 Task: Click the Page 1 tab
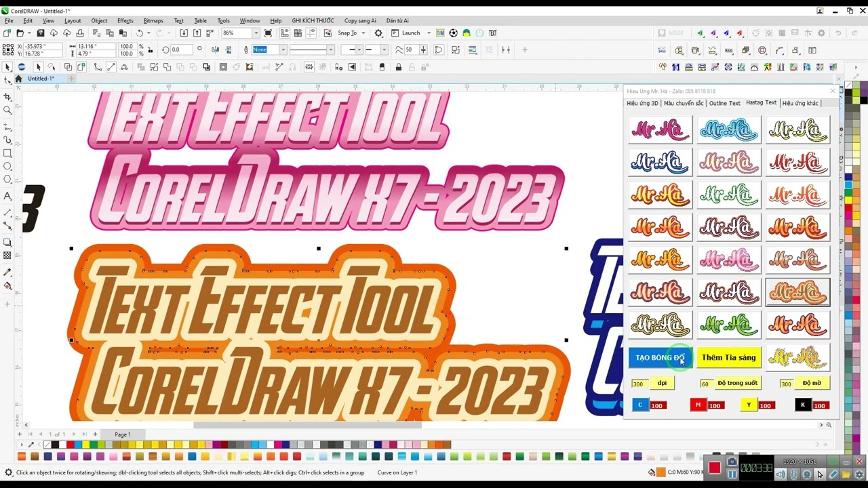[x=123, y=434]
